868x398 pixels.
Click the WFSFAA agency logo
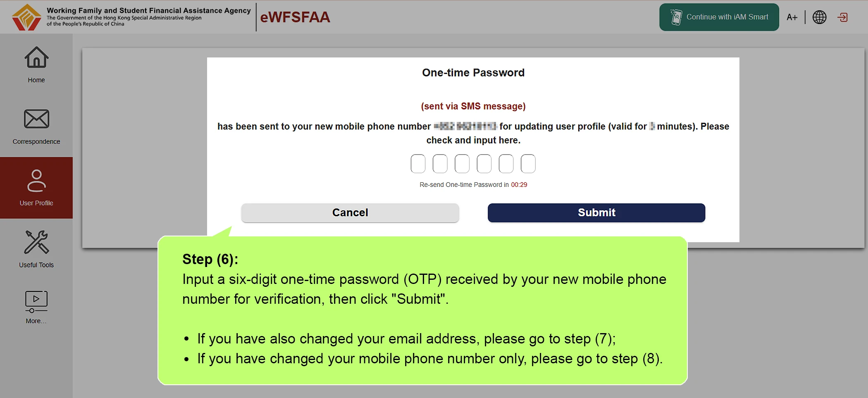pyautogui.click(x=26, y=17)
